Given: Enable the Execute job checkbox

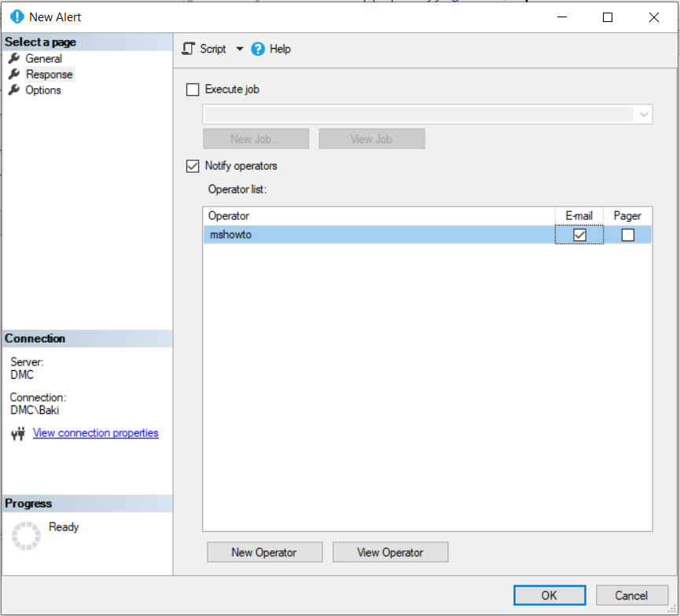Looking at the screenshot, I should coord(193,90).
